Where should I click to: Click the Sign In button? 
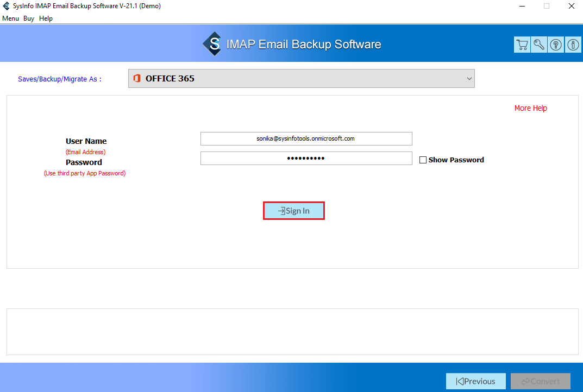(294, 211)
